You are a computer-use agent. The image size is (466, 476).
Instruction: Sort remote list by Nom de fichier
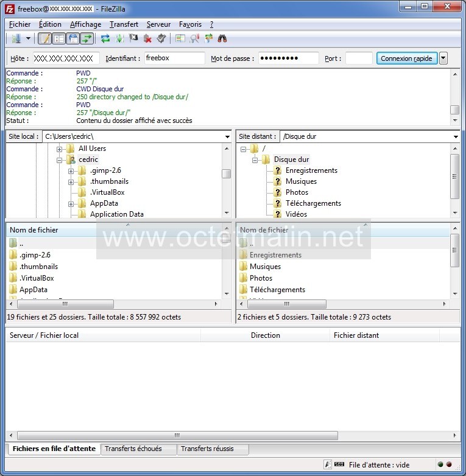[344, 230]
